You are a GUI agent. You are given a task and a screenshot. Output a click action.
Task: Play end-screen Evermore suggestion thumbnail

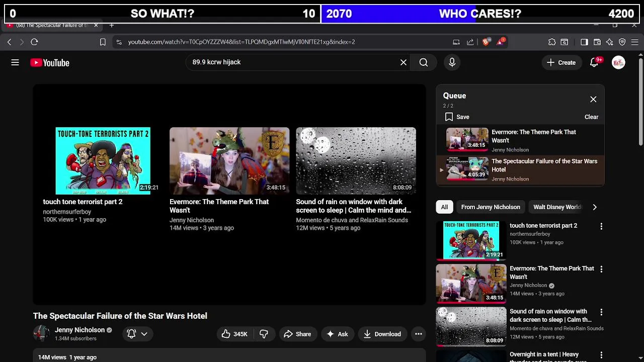[x=229, y=161]
